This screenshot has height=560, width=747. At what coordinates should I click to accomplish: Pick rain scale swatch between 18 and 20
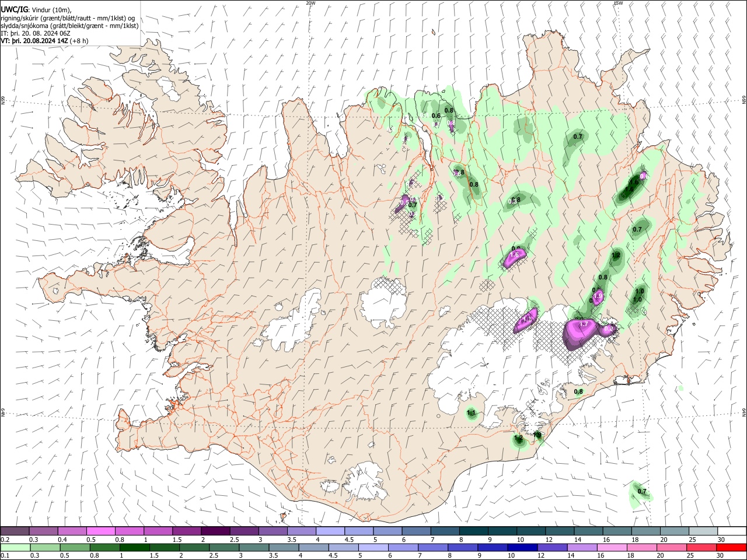[x=642, y=547]
